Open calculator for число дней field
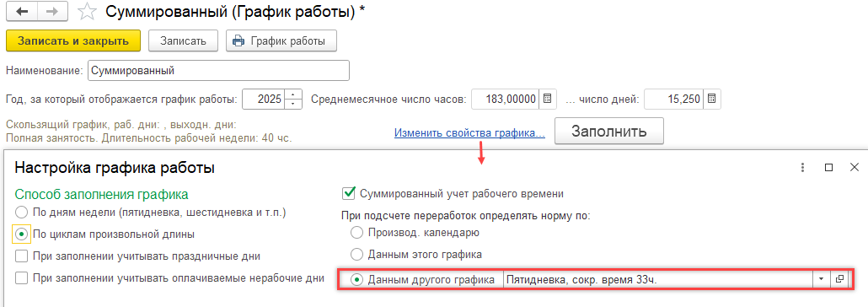868x307 pixels. click(x=712, y=100)
